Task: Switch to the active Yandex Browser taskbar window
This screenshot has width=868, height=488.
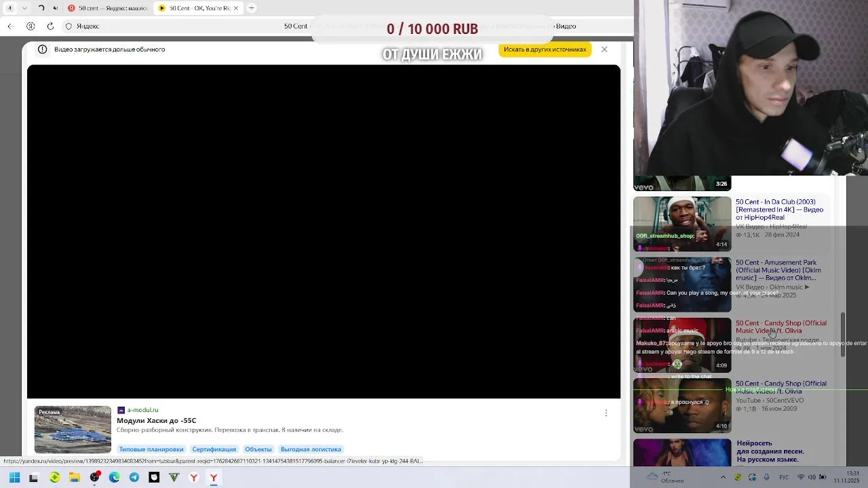Action: point(214,478)
